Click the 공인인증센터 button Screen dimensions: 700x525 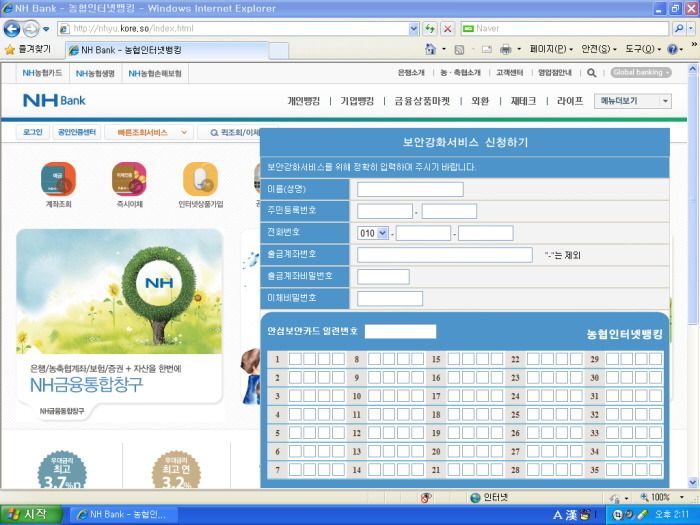[77, 132]
